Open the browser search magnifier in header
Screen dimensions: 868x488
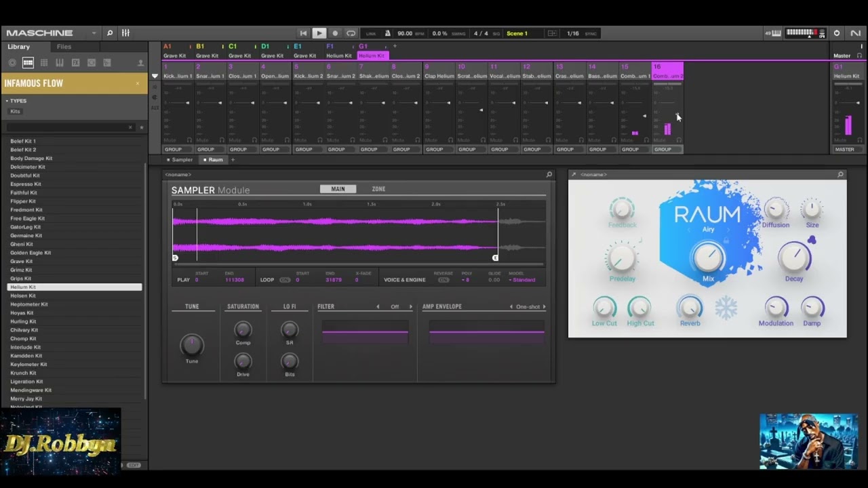pyautogui.click(x=110, y=33)
